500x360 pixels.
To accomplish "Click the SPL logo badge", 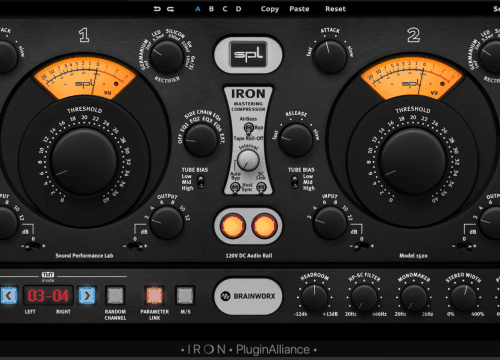I will pyautogui.click(x=248, y=55).
